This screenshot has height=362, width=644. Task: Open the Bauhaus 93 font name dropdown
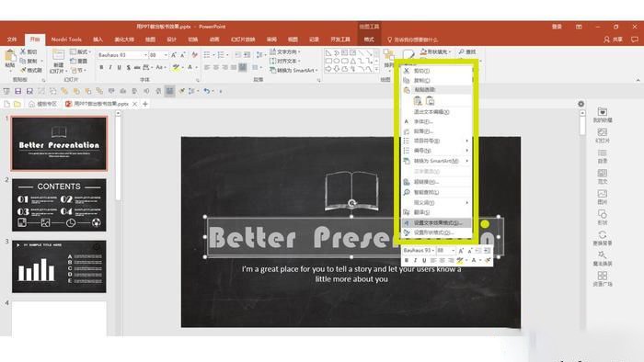(145, 54)
